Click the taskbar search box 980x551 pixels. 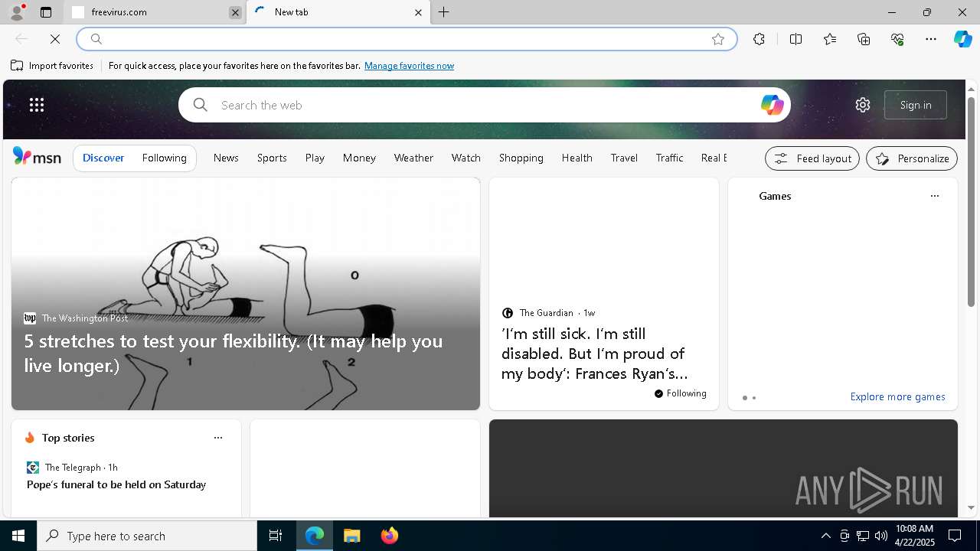[147, 536]
